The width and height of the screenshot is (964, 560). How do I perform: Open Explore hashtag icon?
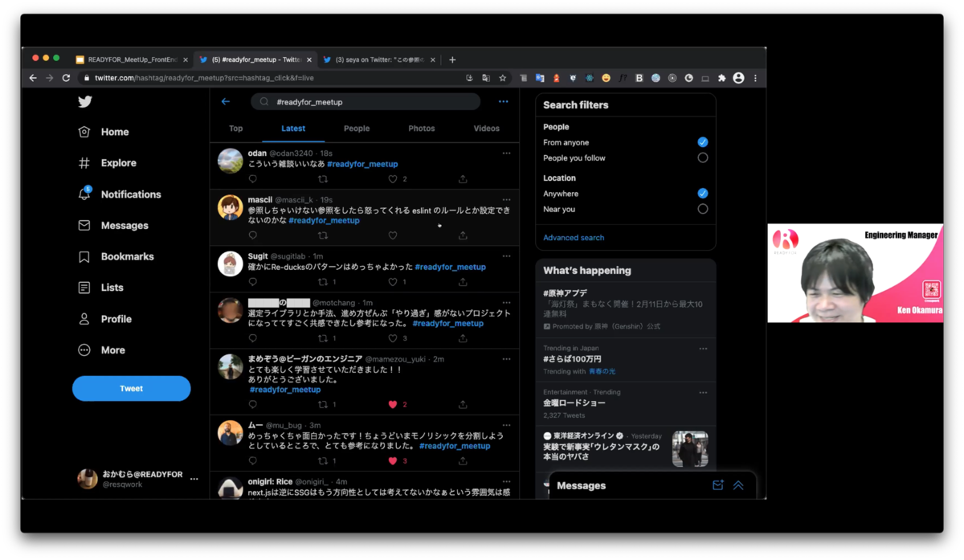[84, 163]
